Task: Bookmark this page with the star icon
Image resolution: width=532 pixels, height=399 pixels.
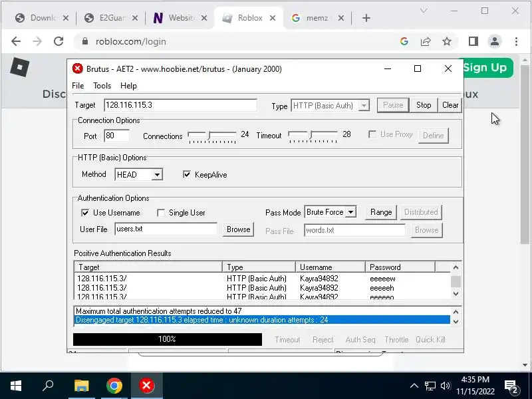Action: pos(447,41)
